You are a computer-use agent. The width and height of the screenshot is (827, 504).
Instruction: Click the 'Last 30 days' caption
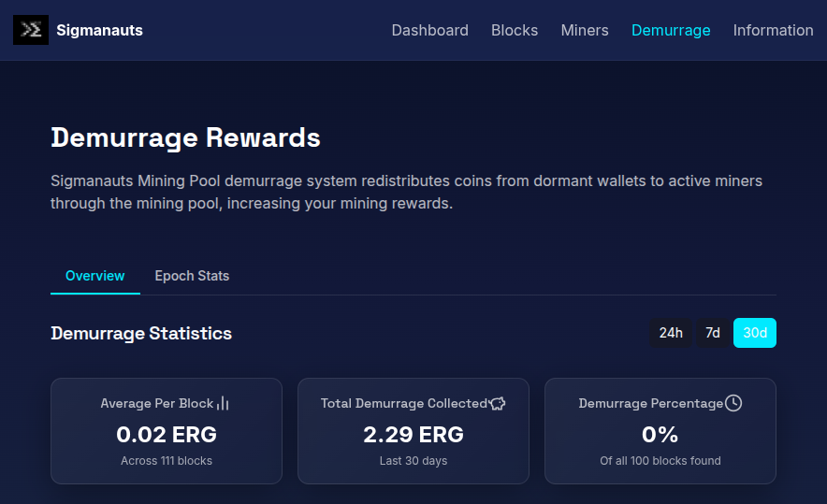pyautogui.click(x=413, y=461)
